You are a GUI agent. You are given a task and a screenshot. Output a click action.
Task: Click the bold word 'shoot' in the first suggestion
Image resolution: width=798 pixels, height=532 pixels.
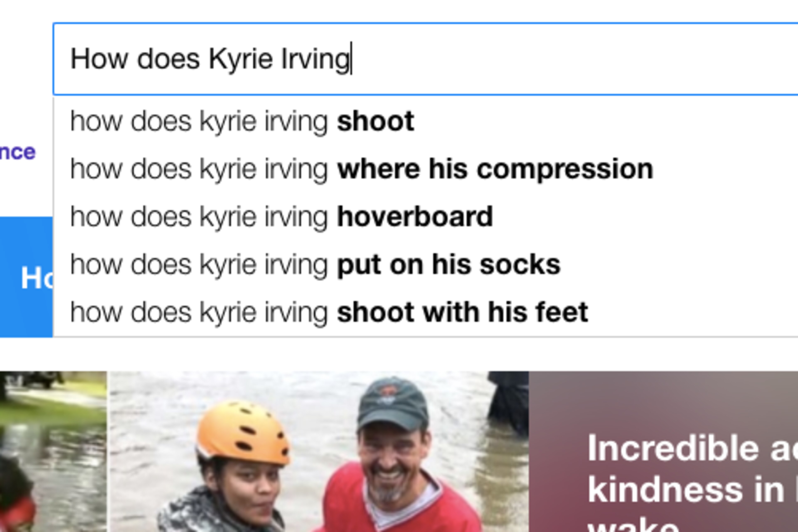(376, 121)
